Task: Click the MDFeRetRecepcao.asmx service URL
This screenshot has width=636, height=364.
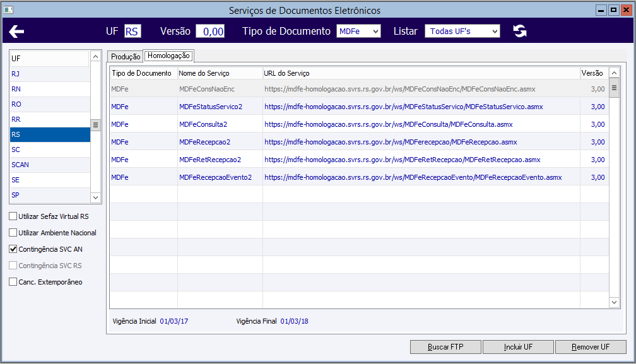Action: 403,160
